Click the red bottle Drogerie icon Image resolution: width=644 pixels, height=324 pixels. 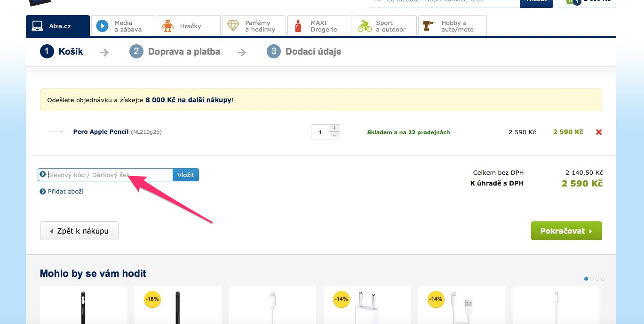pyautogui.click(x=298, y=26)
